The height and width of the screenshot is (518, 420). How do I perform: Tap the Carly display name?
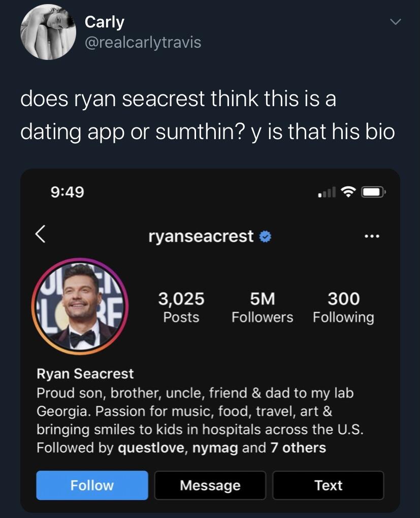104,22
